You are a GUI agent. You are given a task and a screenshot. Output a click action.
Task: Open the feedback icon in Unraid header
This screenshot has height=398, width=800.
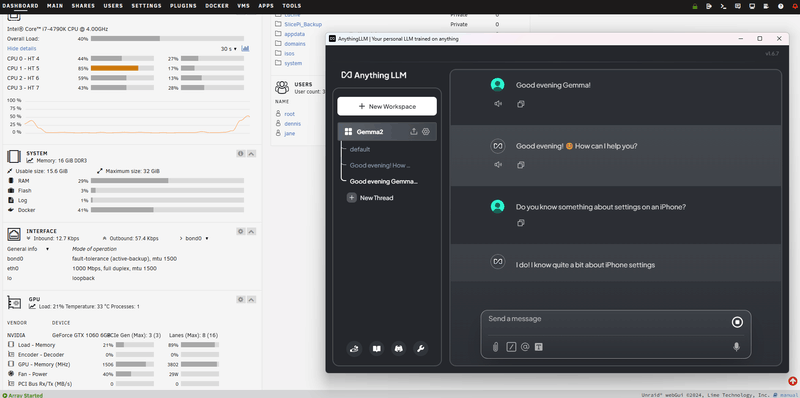tap(737, 6)
